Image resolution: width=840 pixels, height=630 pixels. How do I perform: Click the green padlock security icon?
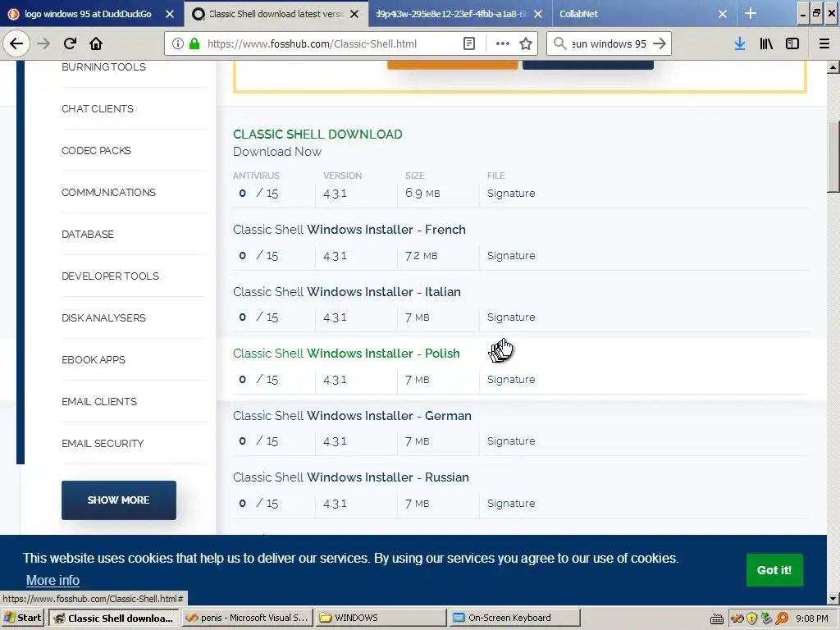[194, 43]
